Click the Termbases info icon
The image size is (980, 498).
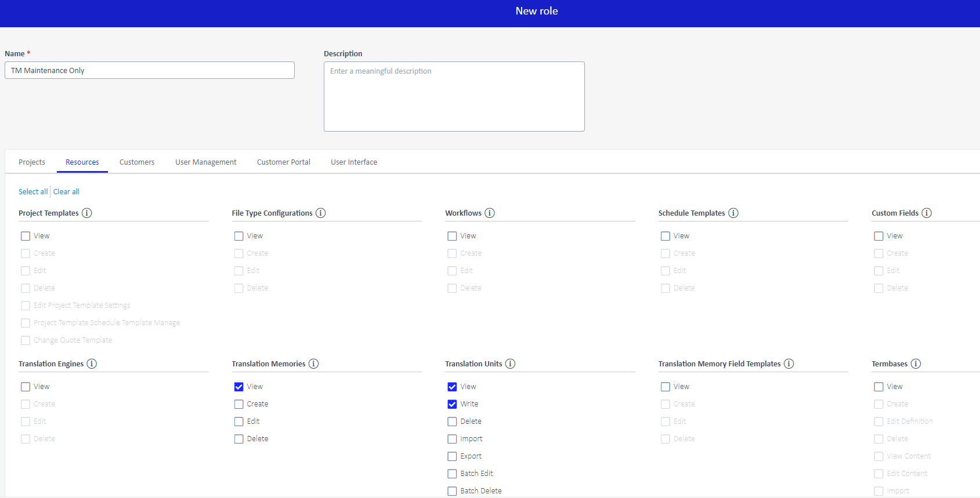[916, 363]
